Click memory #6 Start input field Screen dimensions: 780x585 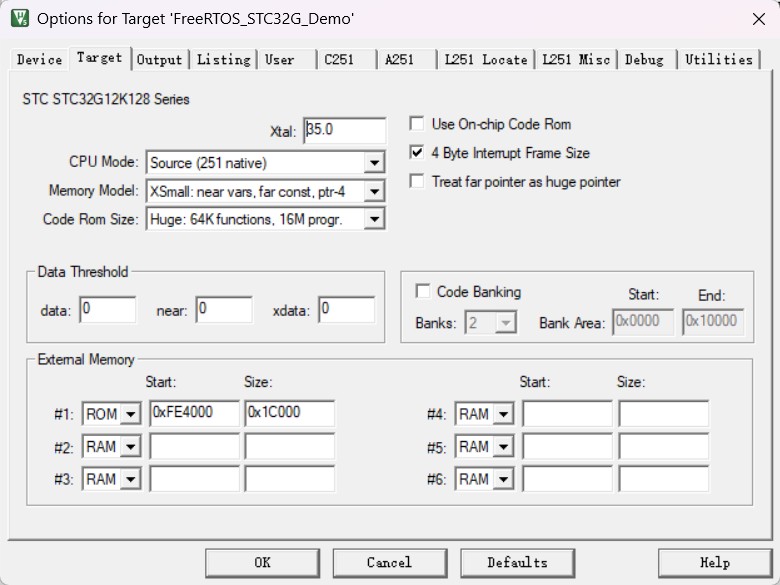click(x=567, y=479)
